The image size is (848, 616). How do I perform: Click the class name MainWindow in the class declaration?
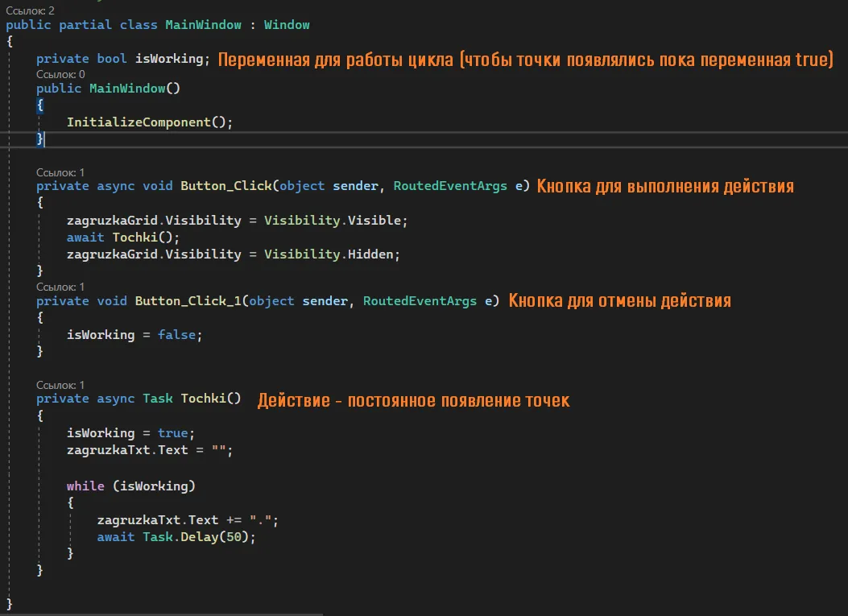point(204,25)
